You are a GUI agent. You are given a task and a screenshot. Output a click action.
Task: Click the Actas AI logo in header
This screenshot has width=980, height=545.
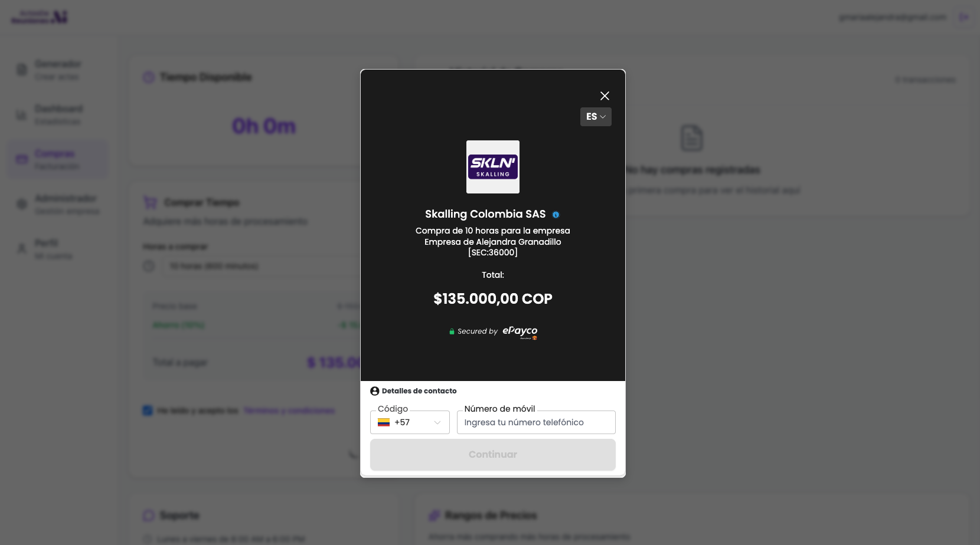(40, 17)
